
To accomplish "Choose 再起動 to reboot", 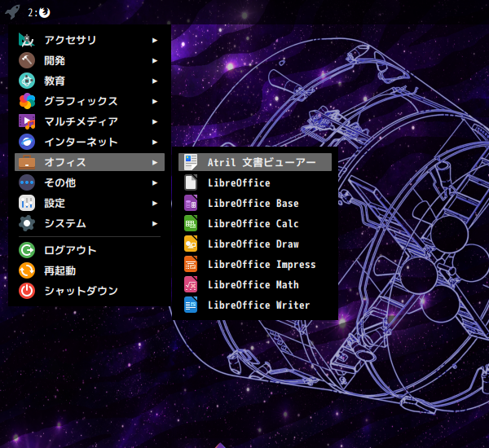I will (90, 270).
